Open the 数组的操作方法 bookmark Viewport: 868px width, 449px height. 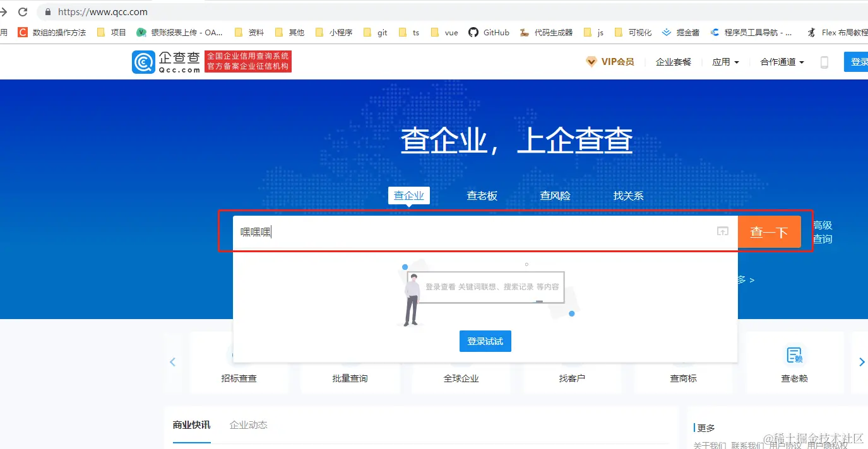pos(52,32)
